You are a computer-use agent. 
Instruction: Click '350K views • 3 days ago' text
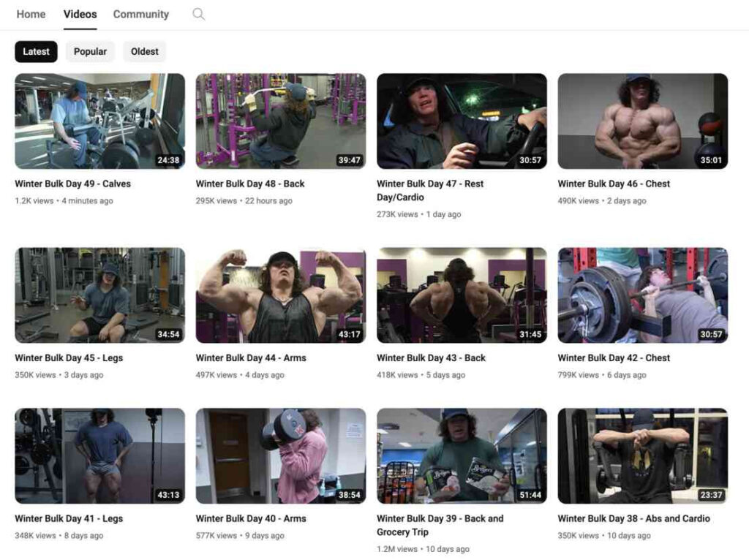[x=59, y=375]
